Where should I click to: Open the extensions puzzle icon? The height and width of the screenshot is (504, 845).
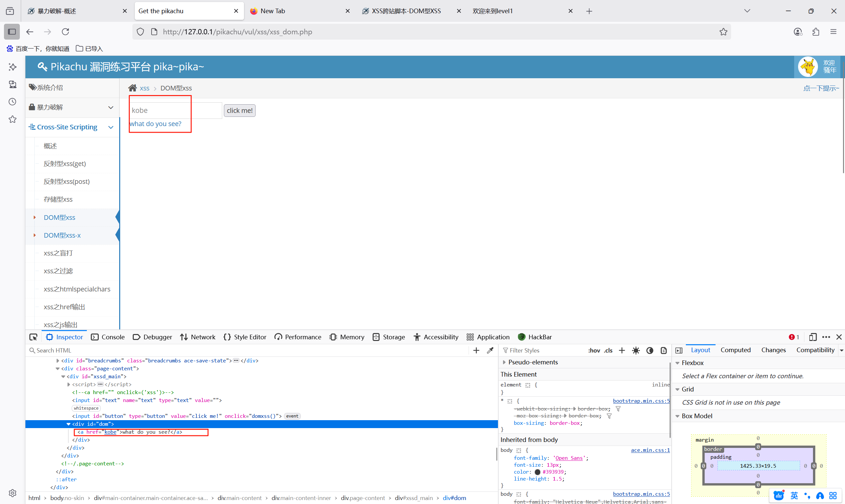(x=816, y=32)
